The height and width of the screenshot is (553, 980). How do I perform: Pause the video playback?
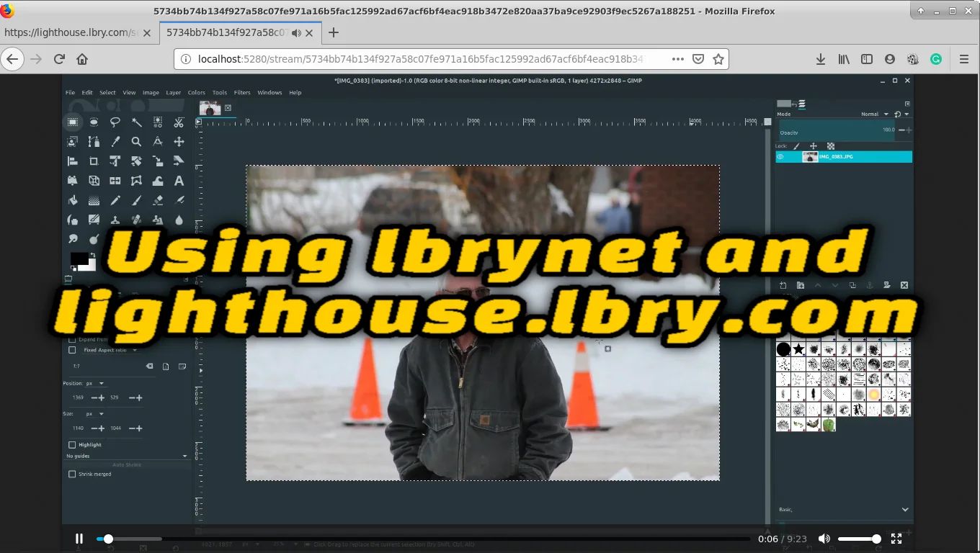[x=79, y=539]
